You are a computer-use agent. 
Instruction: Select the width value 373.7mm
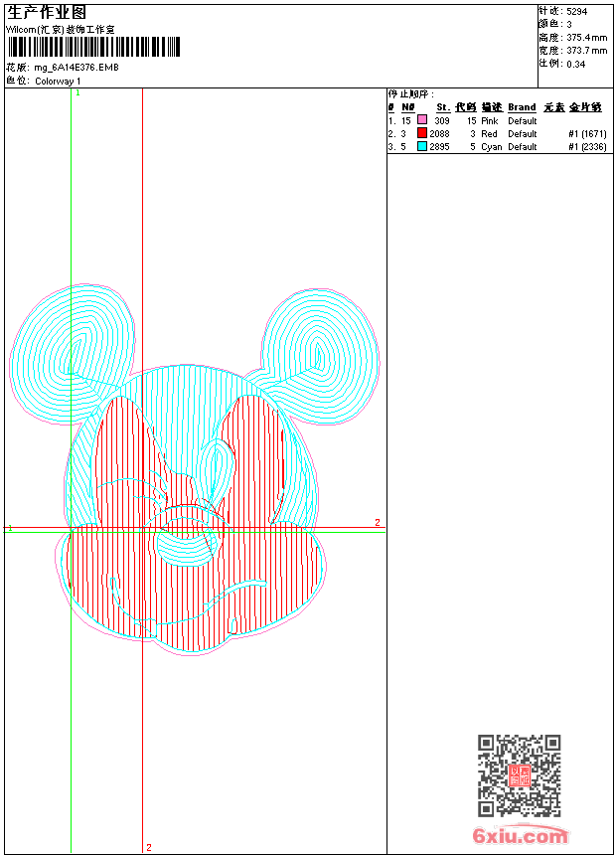(586, 51)
